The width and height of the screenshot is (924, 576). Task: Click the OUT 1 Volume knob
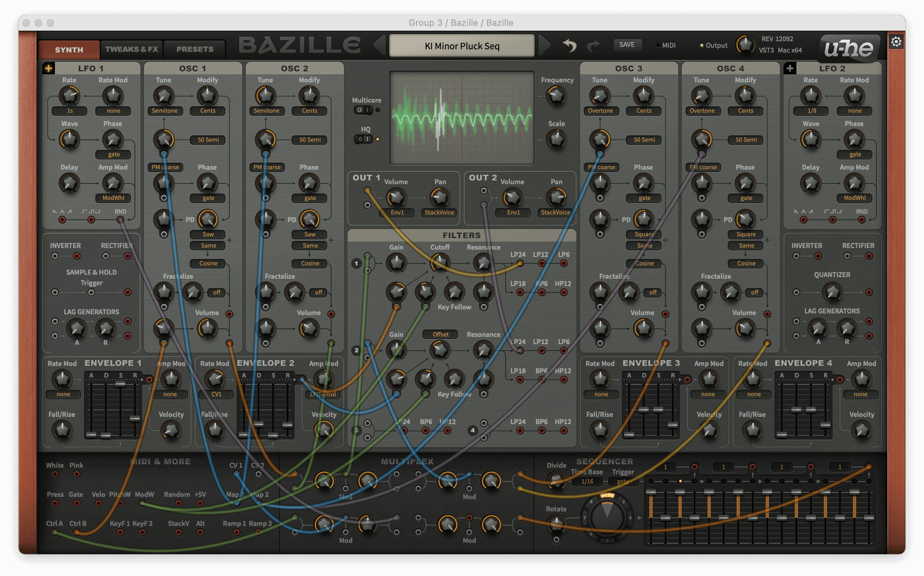point(396,198)
